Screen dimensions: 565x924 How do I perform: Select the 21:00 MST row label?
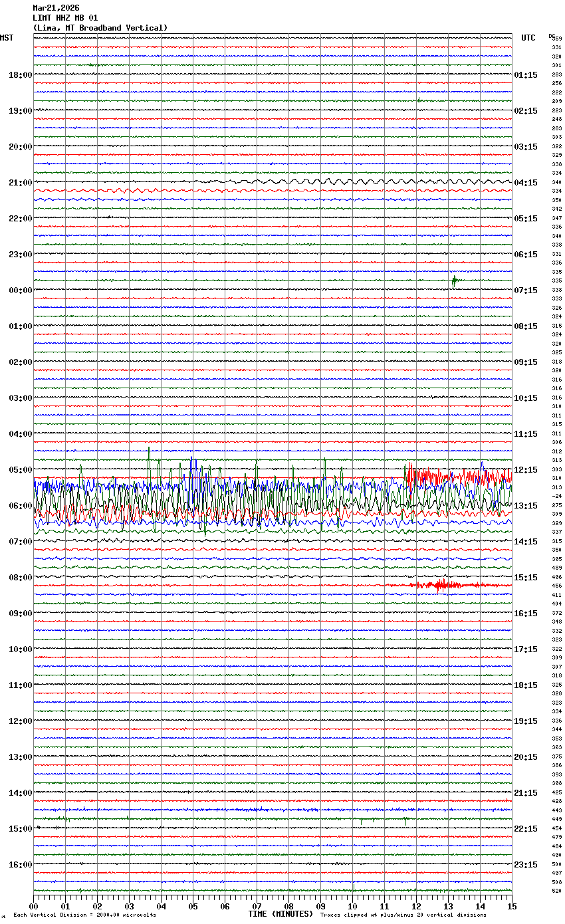click(20, 183)
